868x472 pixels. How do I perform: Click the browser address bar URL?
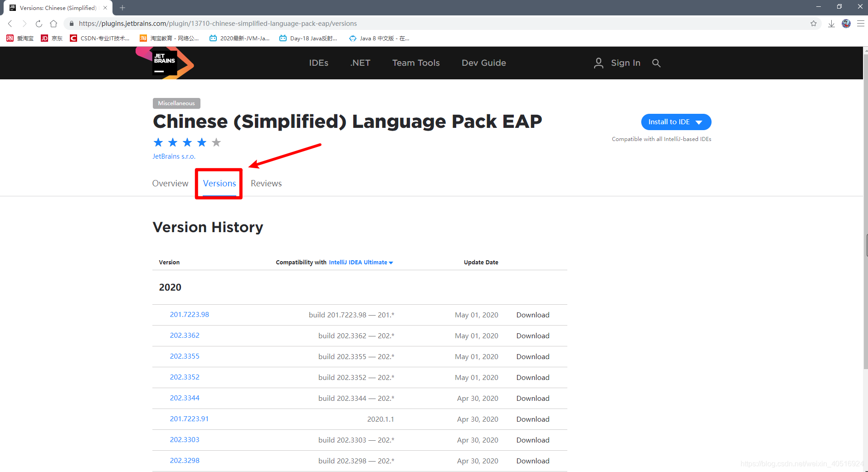(218, 24)
